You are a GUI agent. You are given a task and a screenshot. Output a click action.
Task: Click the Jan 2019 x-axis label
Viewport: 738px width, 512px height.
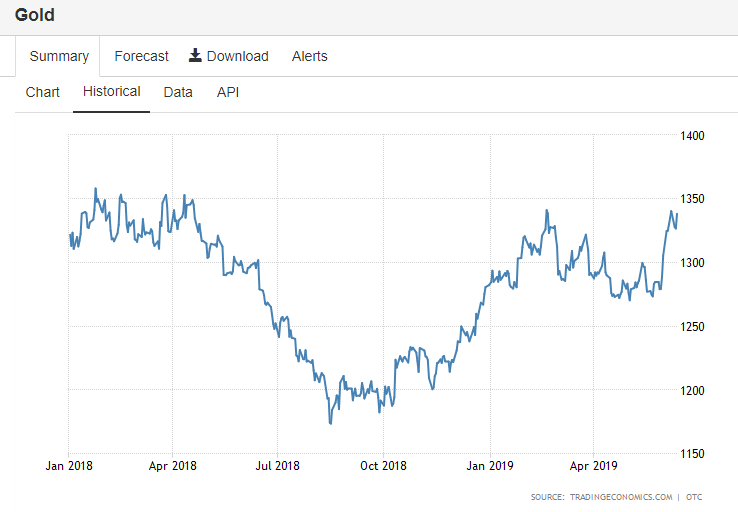pyautogui.click(x=490, y=466)
